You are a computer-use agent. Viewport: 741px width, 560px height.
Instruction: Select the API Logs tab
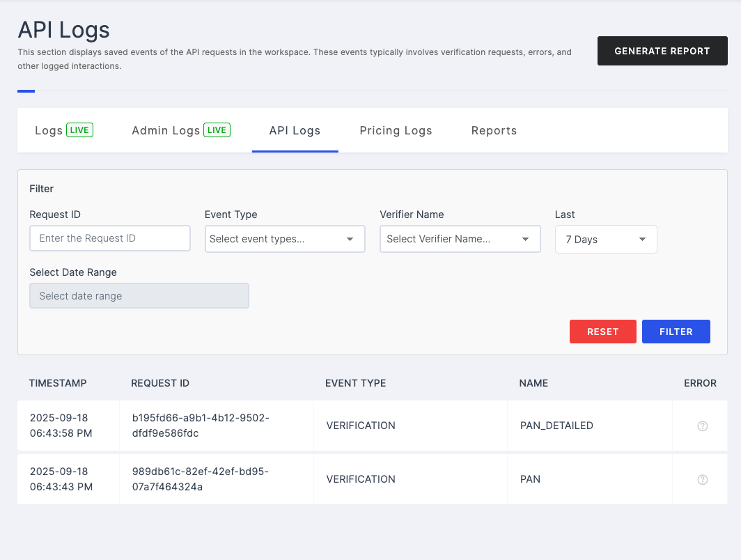click(295, 130)
